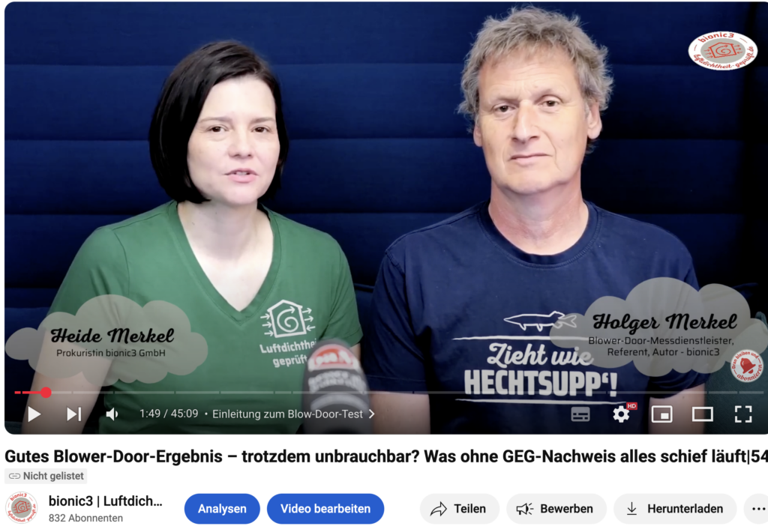Mute the video volume speaker icon
Screen dimensions: 768x532
click(x=112, y=414)
